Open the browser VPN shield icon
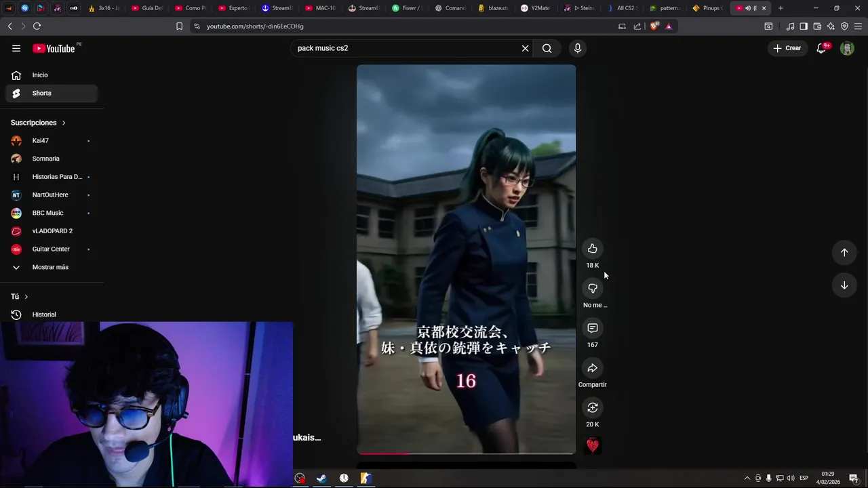Viewport: 868px width, 488px height. [844, 26]
